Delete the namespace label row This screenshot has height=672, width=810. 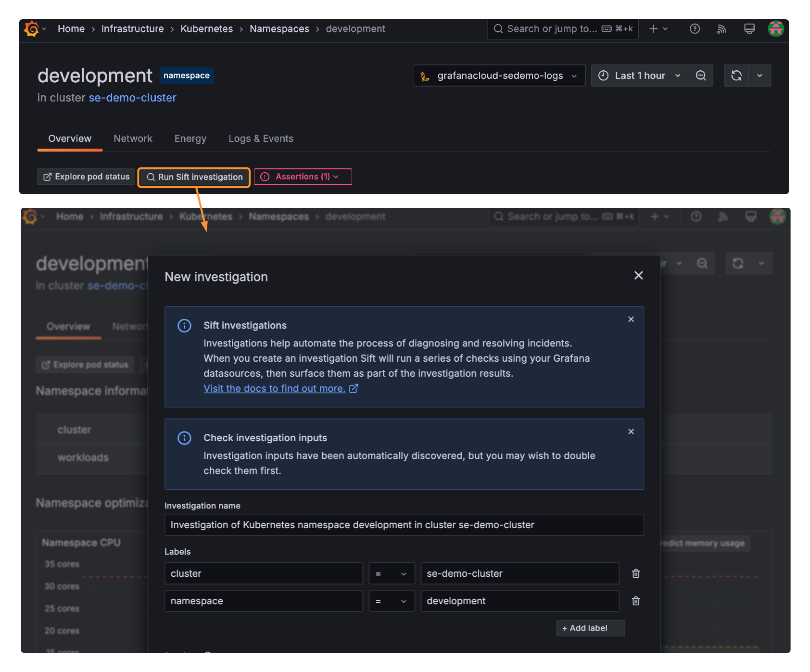[635, 601]
